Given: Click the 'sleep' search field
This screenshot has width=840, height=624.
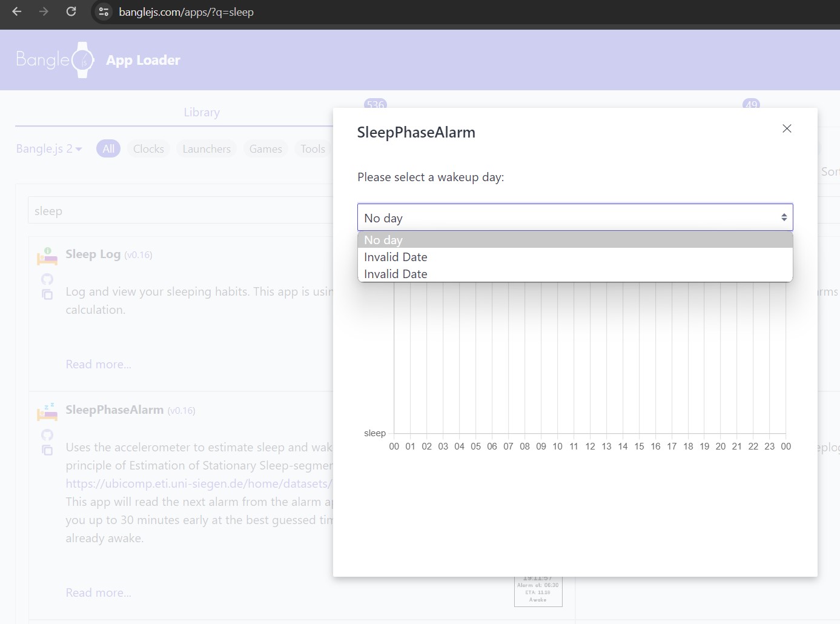Looking at the screenshot, I should coord(180,211).
